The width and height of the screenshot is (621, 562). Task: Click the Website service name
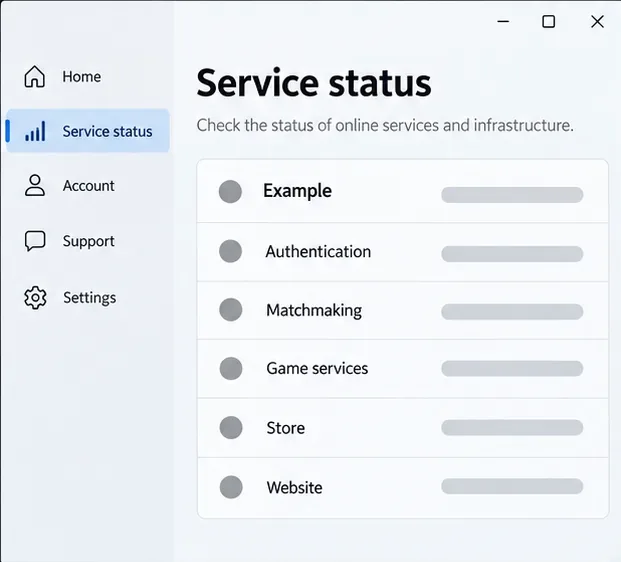[x=295, y=488]
